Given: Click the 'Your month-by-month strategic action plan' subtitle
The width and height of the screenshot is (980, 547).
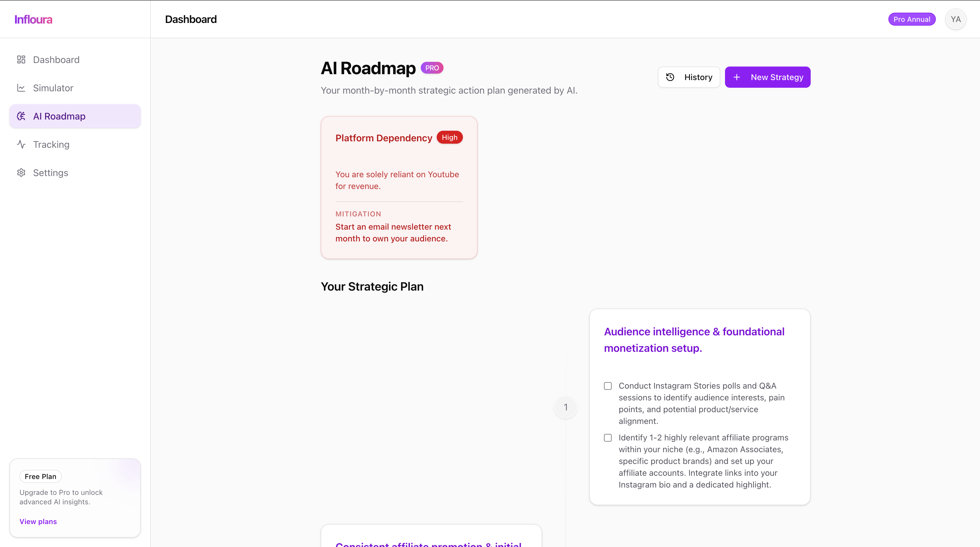Looking at the screenshot, I should pyautogui.click(x=449, y=91).
